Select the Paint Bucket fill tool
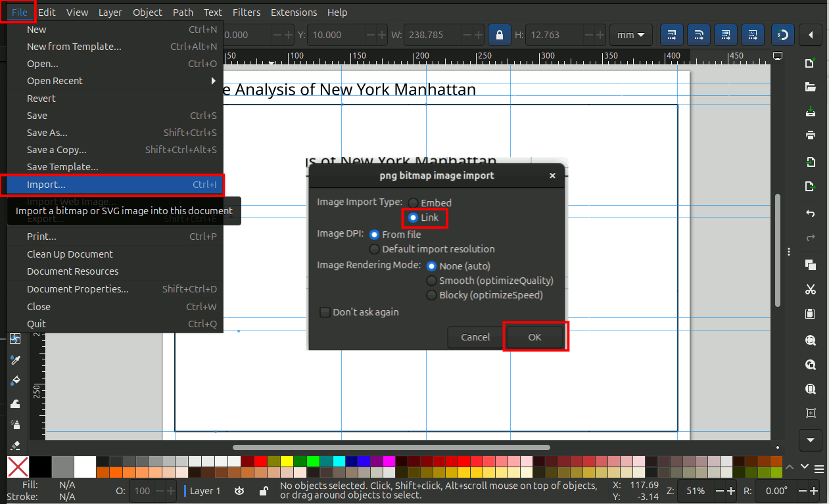The width and height of the screenshot is (829, 504). click(16, 381)
